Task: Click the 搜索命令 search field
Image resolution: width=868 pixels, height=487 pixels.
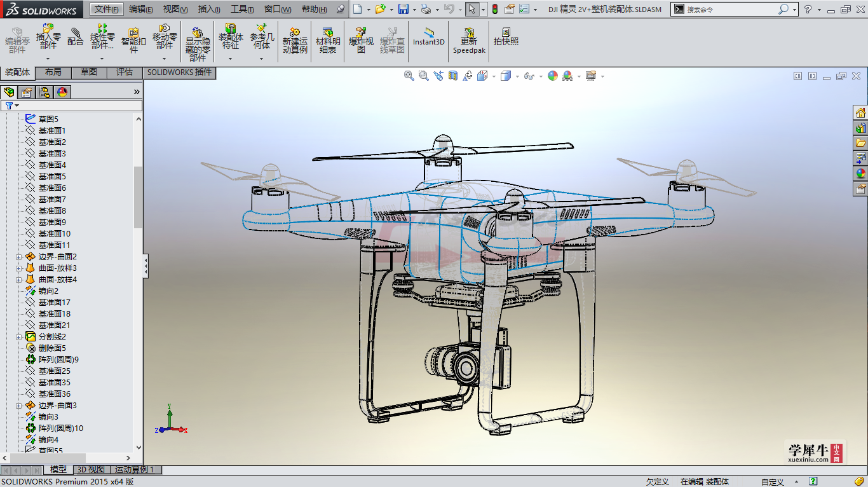Action: pos(731,10)
